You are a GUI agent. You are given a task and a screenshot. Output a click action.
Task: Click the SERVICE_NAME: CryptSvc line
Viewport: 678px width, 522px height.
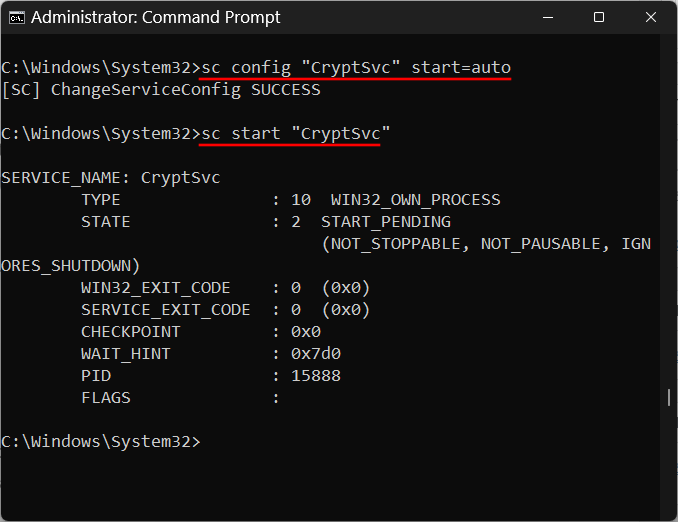[x=111, y=177]
